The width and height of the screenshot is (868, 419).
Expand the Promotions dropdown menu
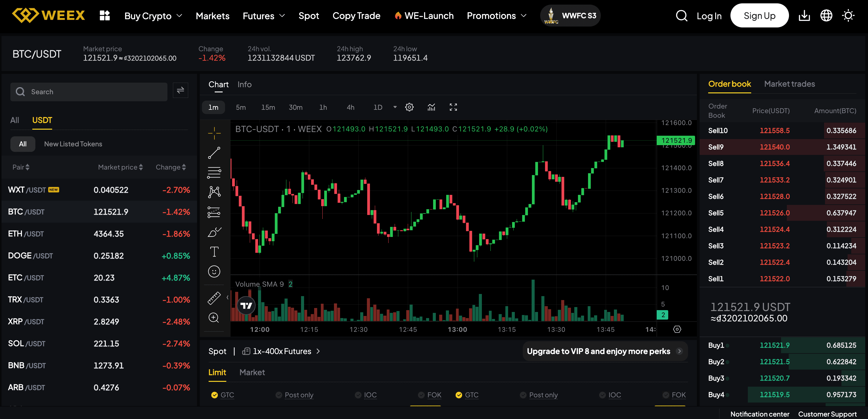click(496, 16)
